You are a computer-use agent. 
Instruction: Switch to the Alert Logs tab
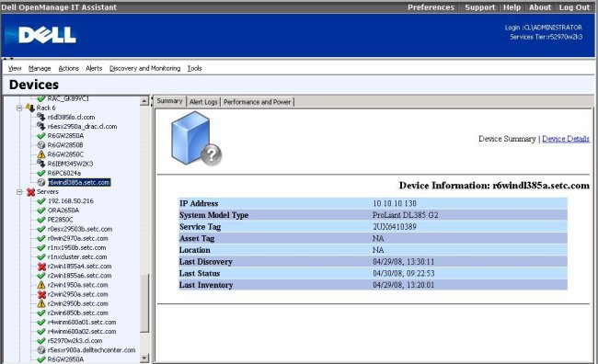(x=203, y=102)
